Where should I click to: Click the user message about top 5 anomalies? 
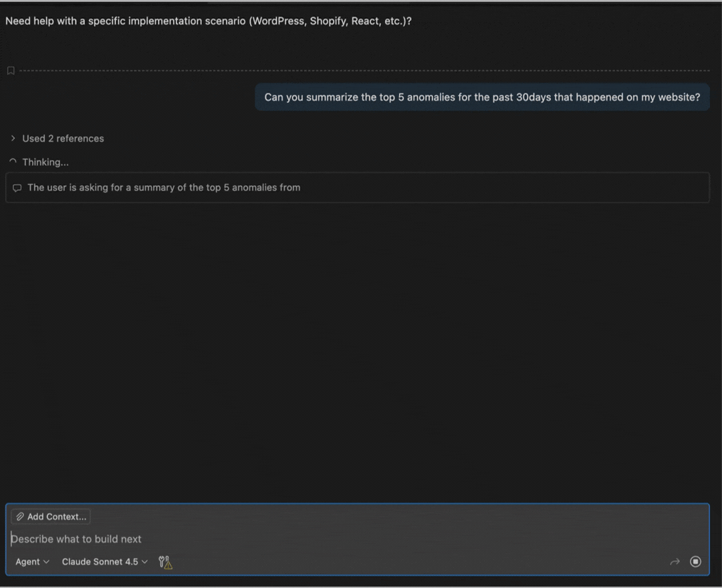482,98
